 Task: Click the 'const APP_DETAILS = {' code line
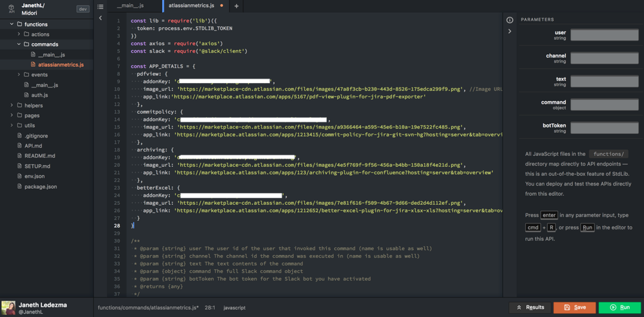tap(163, 66)
